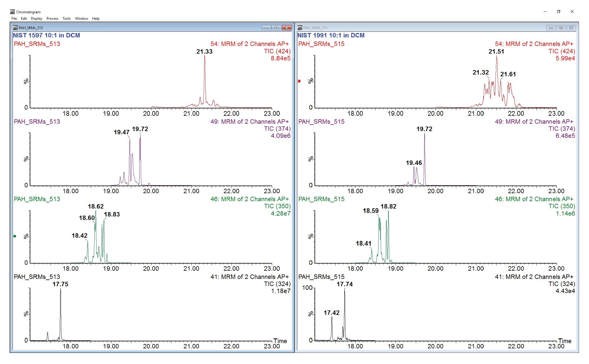This screenshot has height=364, width=589.
Task: Open the Tools menu
Action: [x=66, y=18]
